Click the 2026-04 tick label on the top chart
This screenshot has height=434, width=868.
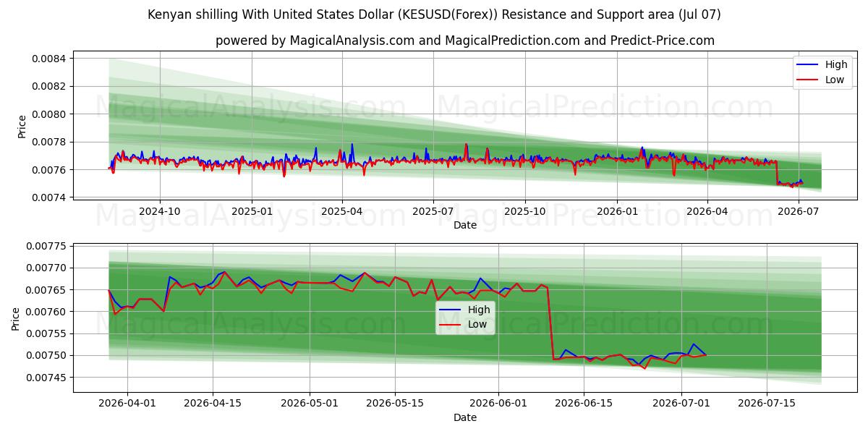(x=707, y=211)
